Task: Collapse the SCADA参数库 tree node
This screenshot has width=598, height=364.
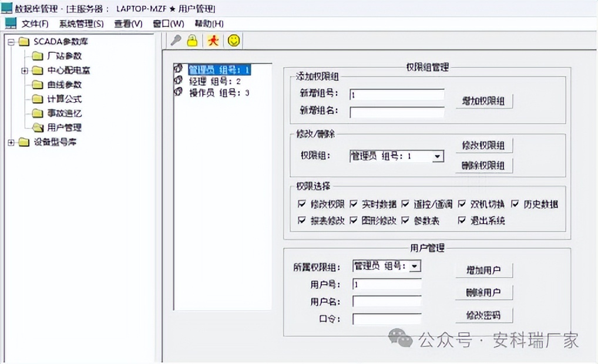Action: pos(11,42)
